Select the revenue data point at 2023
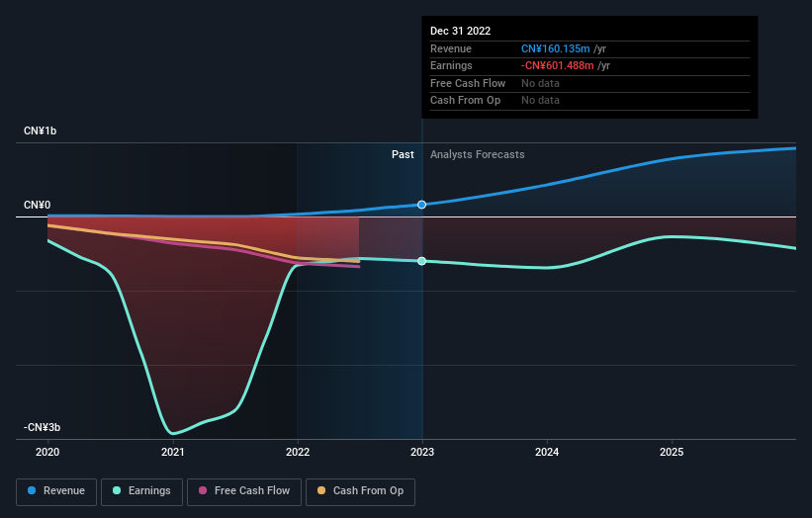The height and width of the screenshot is (518, 812). coord(422,205)
